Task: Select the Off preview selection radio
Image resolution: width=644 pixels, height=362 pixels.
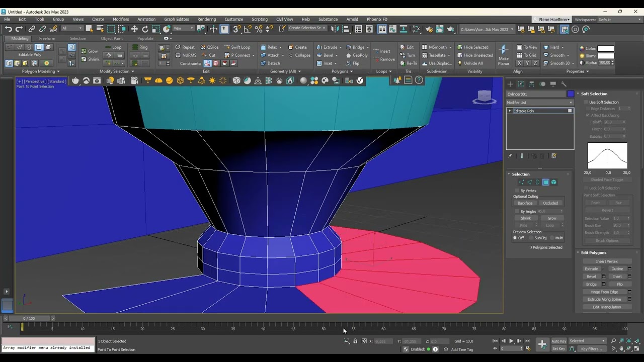Action: pos(515,238)
